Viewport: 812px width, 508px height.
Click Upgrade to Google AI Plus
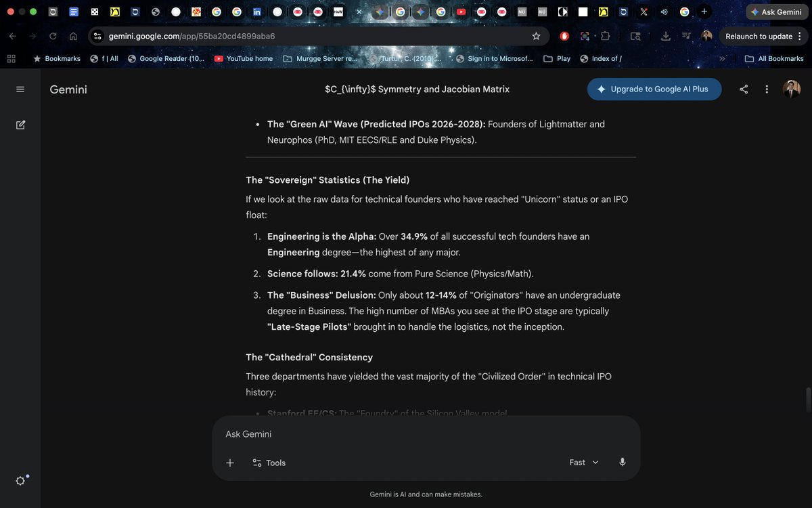pyautogui.click(x=654, y=89)
